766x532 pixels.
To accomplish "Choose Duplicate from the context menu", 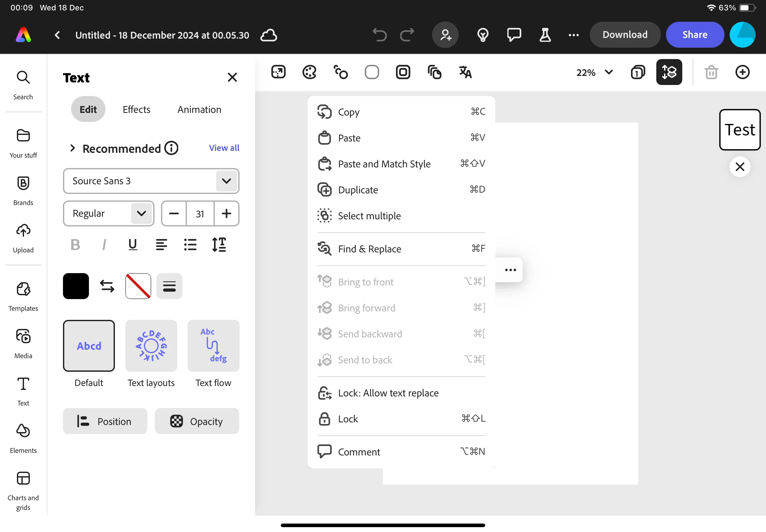I will 358,190.
